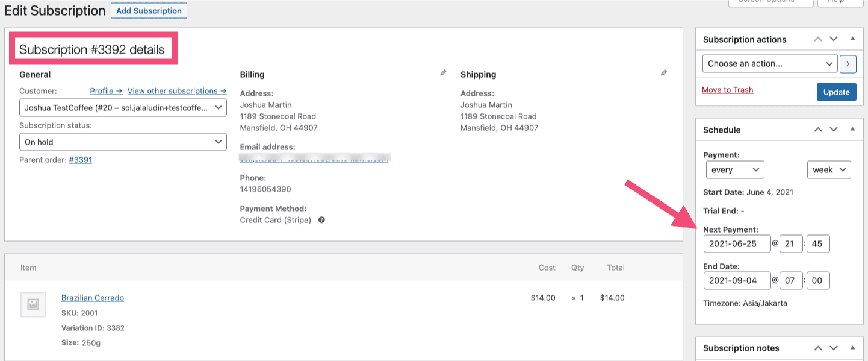Open the Screen Options panel
This screenshot has height=361, width=868.
point(771,2)
